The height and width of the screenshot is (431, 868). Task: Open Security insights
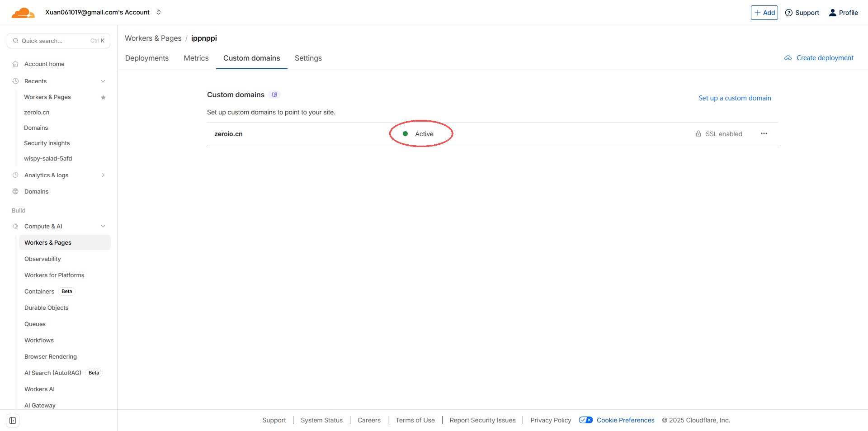click(47, 143)
